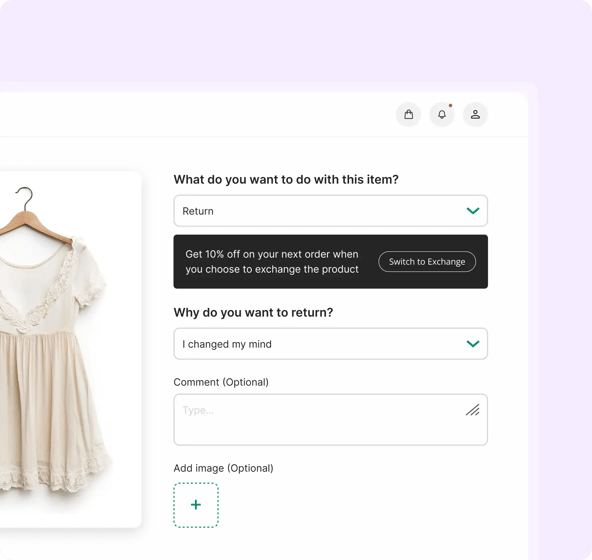Click the red notification dot on bell
This screenshot has height=560, width=592.
coord(450,106)
